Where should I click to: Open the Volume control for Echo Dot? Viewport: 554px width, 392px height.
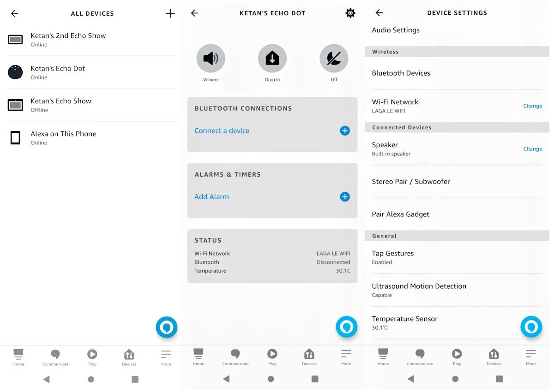point(211,59)
